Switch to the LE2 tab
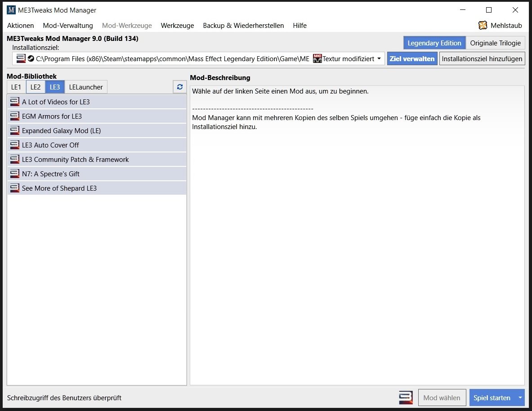This screenshot has width=532, height=411. click(x=35, y=87)
